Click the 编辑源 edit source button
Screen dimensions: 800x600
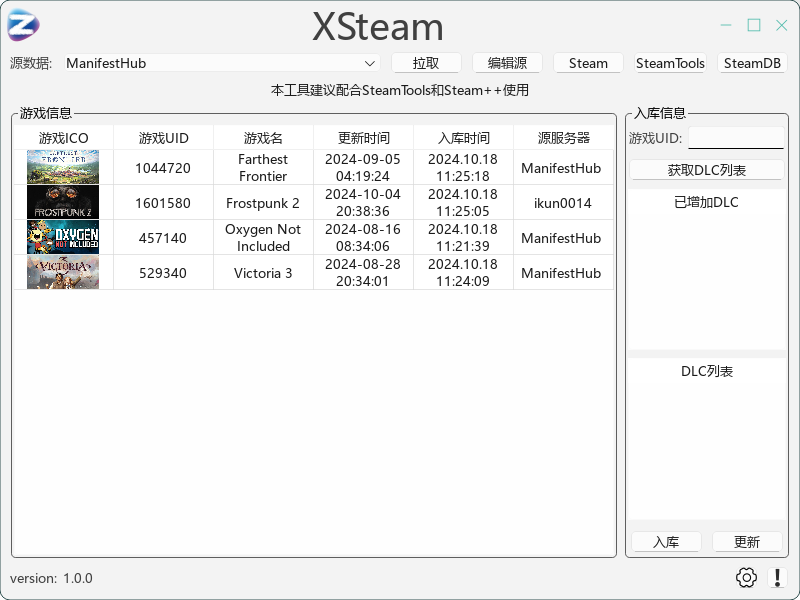[507, 63]
